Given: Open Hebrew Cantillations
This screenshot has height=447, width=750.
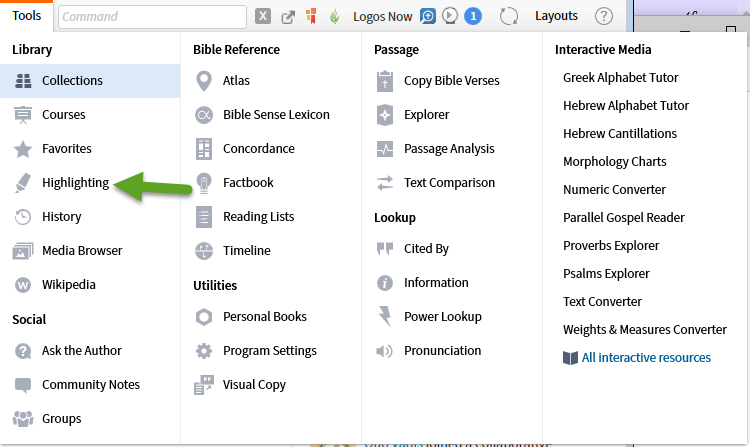Looking at the screenshot, I should (x=620, y=133).
